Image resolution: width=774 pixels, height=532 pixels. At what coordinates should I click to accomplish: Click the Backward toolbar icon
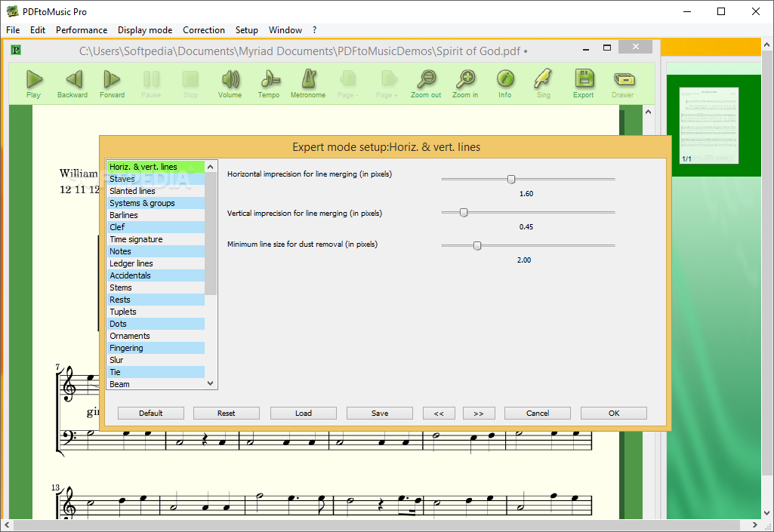click(73, 79)
